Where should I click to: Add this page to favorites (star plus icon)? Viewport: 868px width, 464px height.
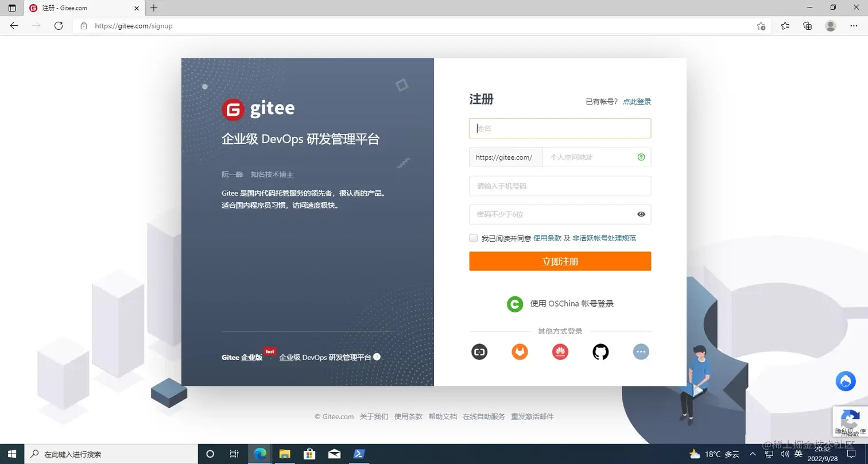click(x=761, y=26)
